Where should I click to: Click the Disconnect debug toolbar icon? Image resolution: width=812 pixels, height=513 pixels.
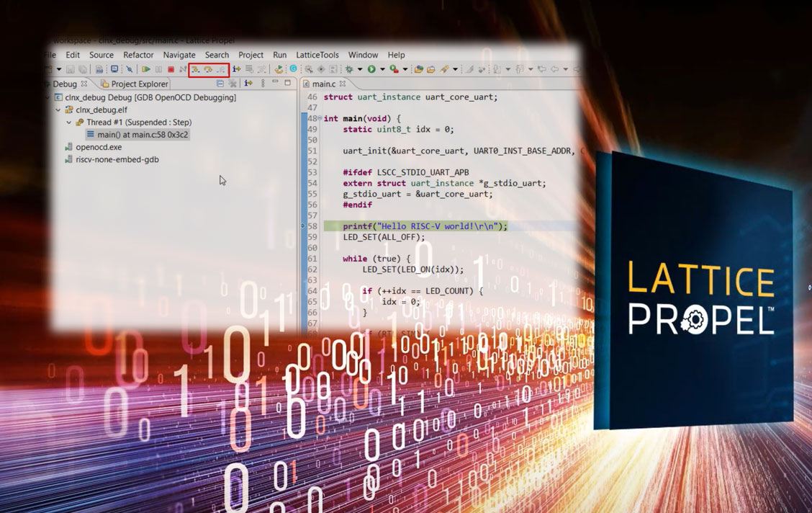coord(182,69)
